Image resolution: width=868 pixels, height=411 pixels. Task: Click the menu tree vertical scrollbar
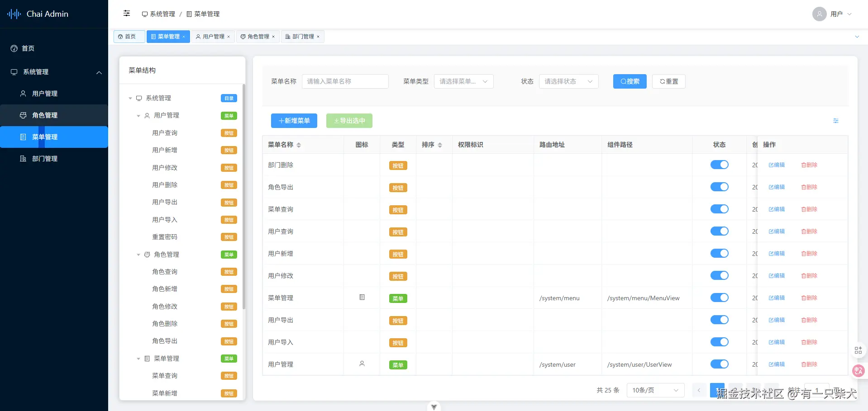tap(244, 197)
